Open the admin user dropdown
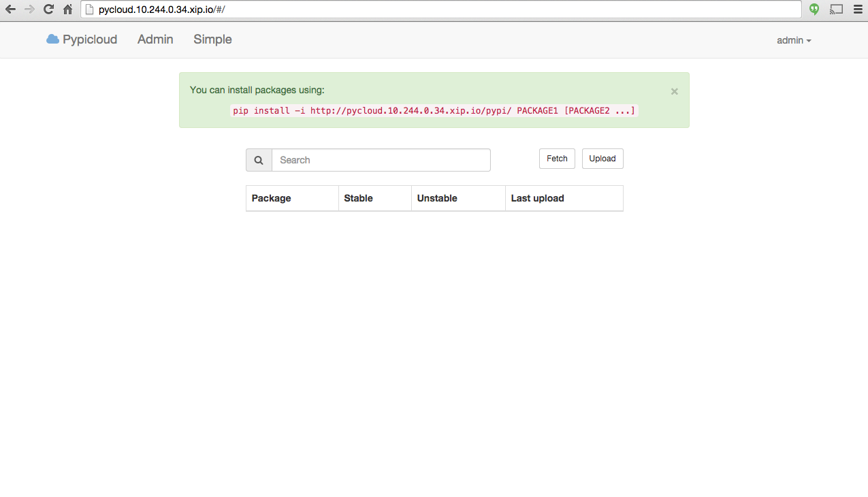 pyautogui.click(x=794, y=40)
